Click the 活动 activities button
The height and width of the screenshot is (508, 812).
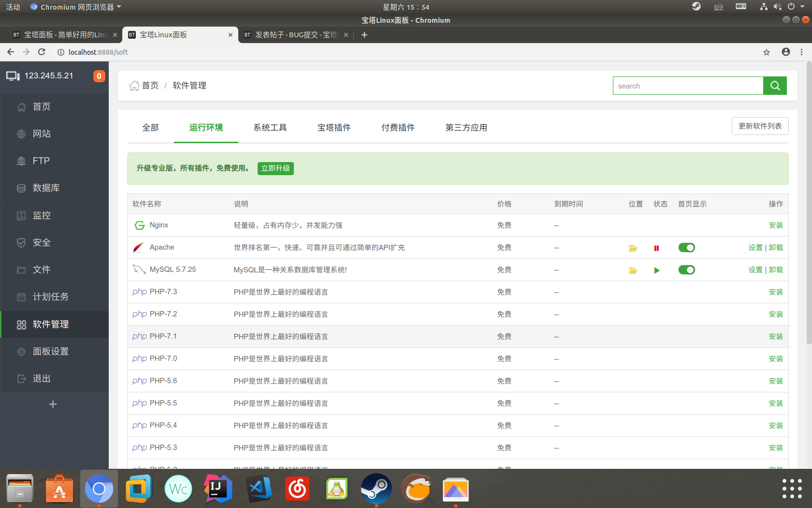click(13, 7)
